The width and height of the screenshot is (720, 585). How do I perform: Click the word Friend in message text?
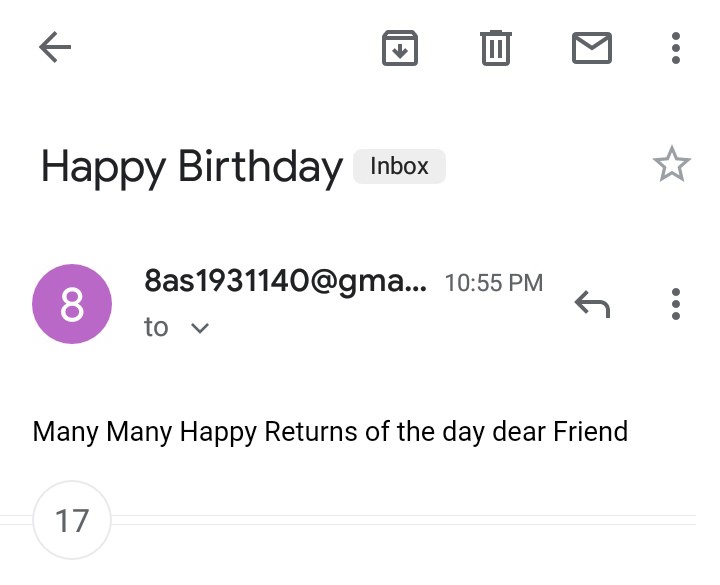coord(591,431)
